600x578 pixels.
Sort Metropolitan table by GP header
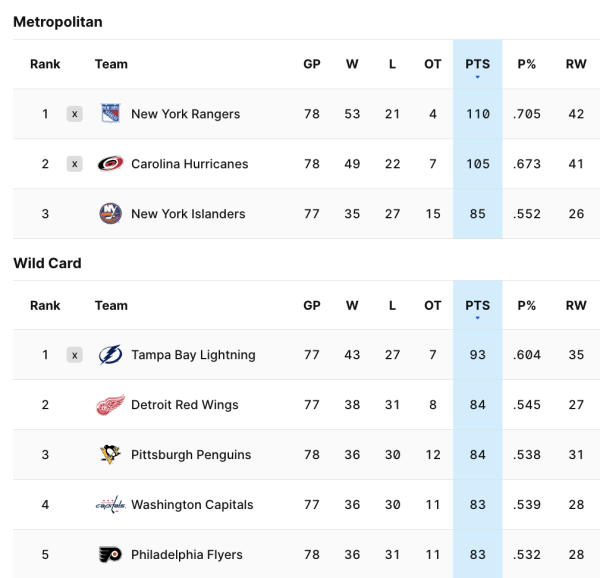click(x=312, y=64)
